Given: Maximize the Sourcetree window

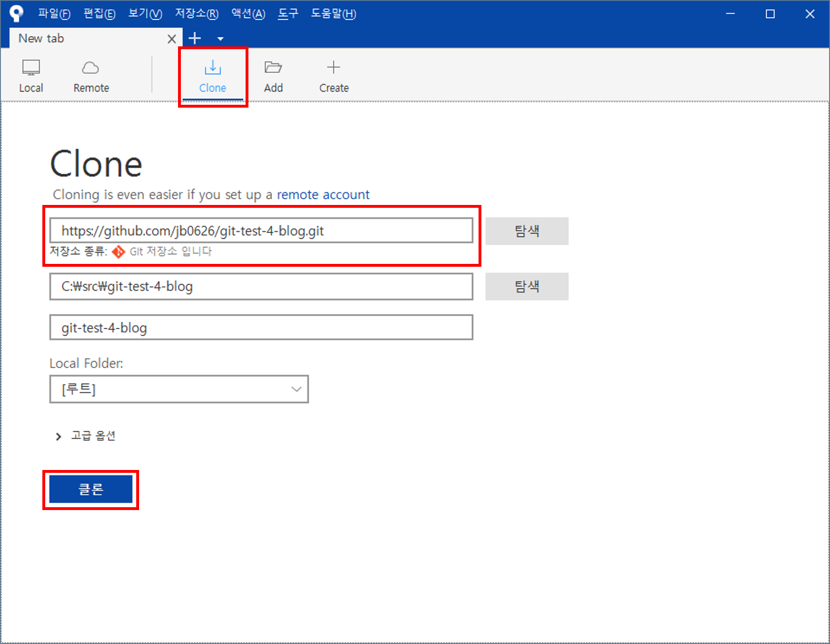Looking at the screenshot, I should tap(770, 14).
